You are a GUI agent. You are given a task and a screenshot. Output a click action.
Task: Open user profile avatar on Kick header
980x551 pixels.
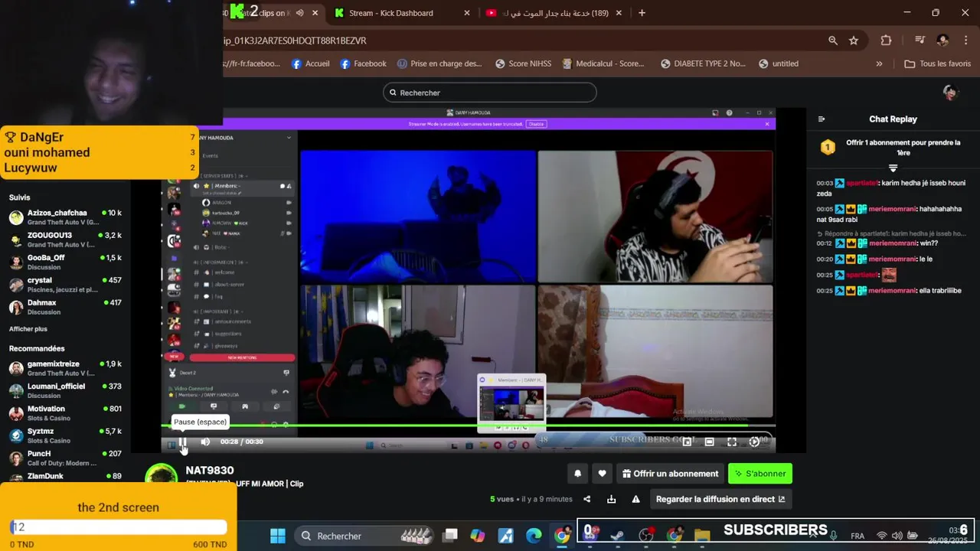950,93
